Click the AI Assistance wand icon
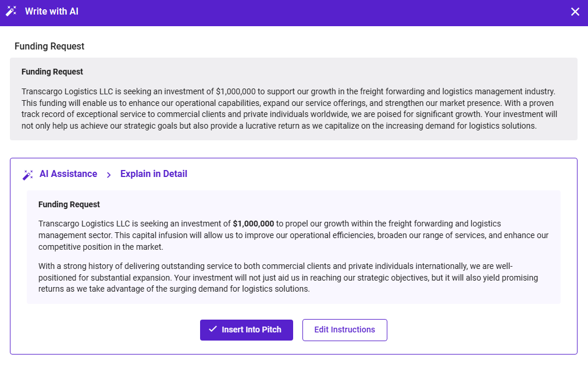Viewport: 588px width, 372px height. tap(28, 175)
